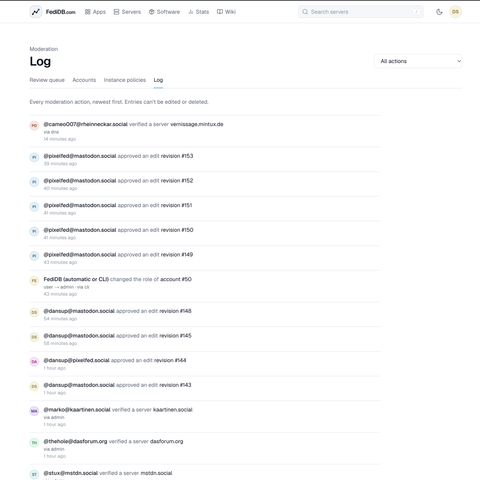Click avatar beside the revision #143 entry

click(x=34, y=386)
